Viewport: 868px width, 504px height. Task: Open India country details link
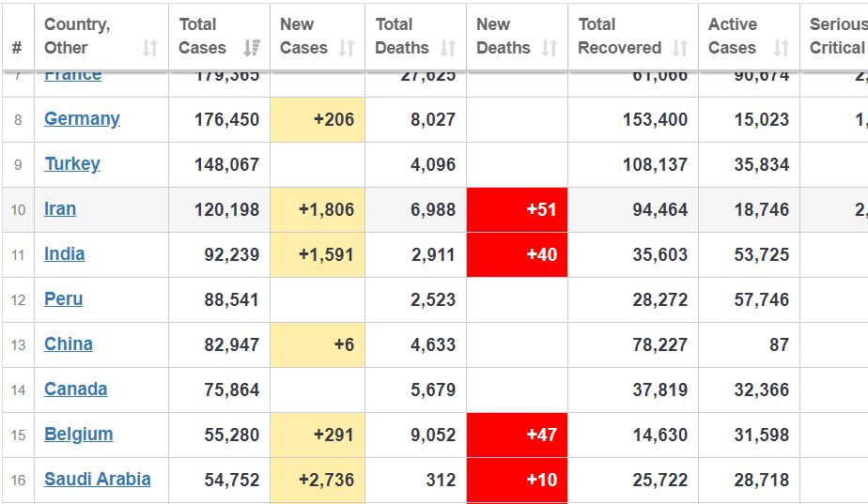click(x=64, y=254)
